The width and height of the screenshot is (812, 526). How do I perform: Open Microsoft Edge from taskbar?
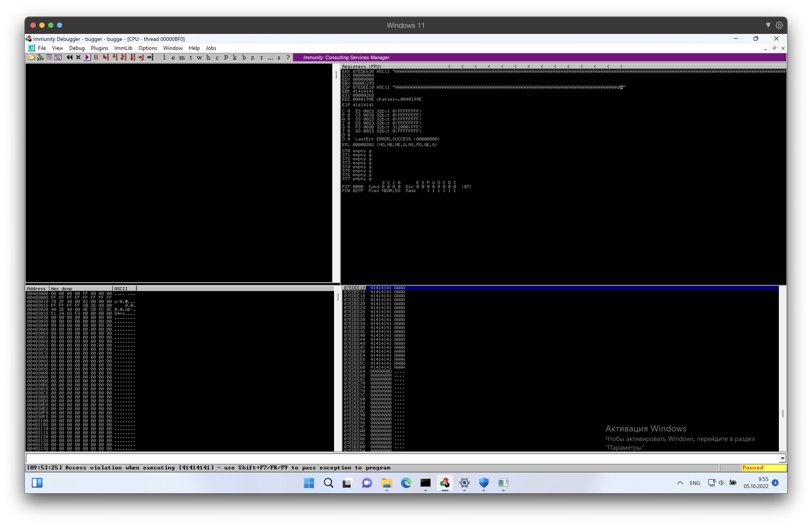pyautogui.click(x=406, y=483)
